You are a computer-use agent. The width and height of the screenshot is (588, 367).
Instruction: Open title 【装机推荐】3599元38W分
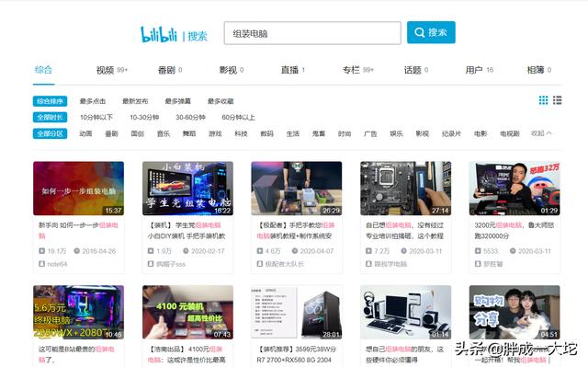coord(296,354)
